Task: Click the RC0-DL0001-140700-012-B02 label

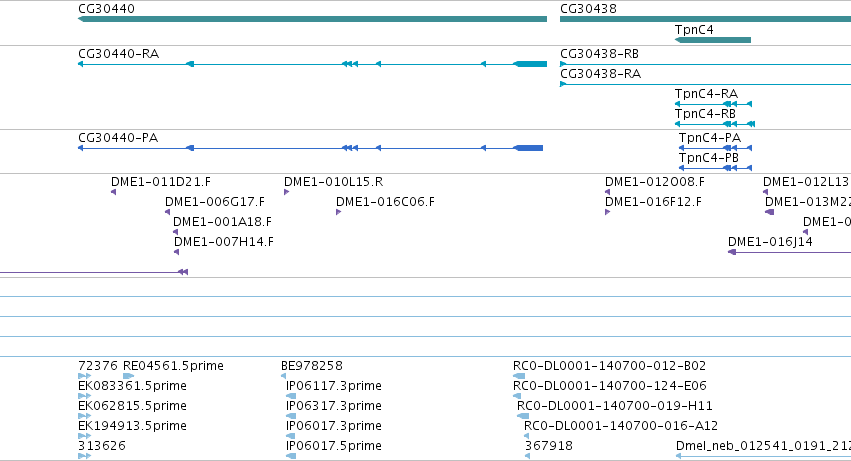Action: (609, 366)
